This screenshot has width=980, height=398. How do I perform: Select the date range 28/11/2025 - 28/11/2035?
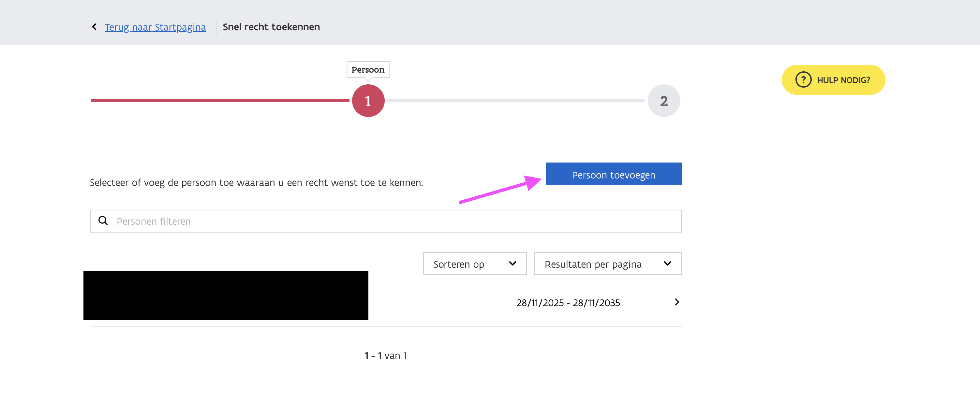(568, 303)
